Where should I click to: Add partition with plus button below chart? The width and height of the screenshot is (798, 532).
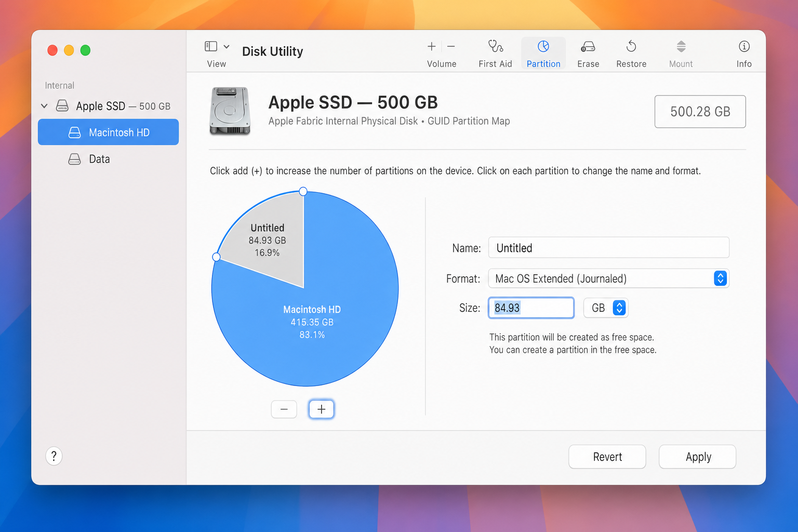point(322,409)
